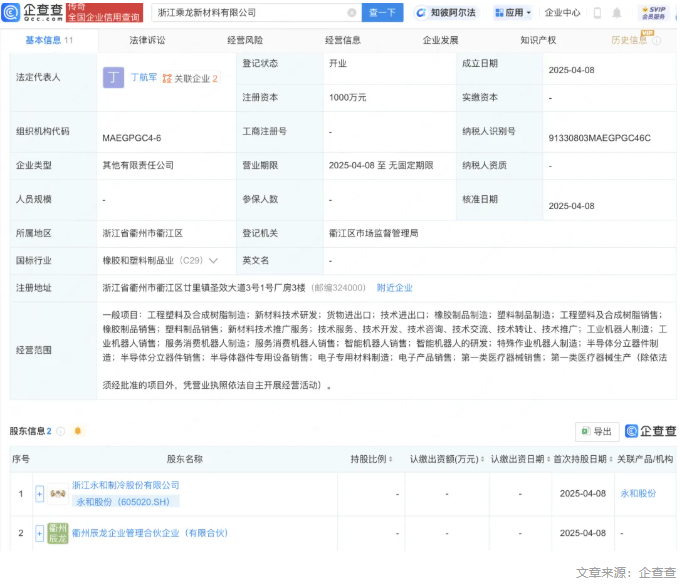Click registered capital 1000万元 value
Viewport: 680px width, 584px height.
[x=347, y=98]
